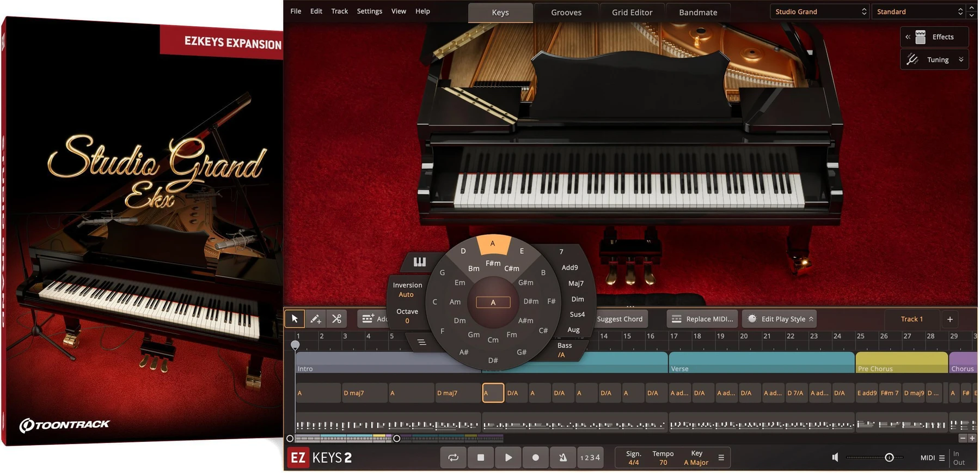
Task: Select the pencil draw tool
Action: coord(316,319)
